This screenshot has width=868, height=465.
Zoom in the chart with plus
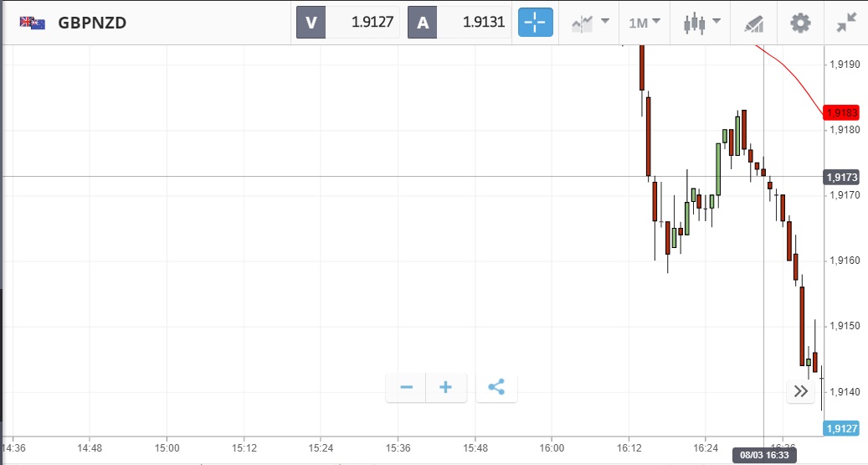click(446, 387)
